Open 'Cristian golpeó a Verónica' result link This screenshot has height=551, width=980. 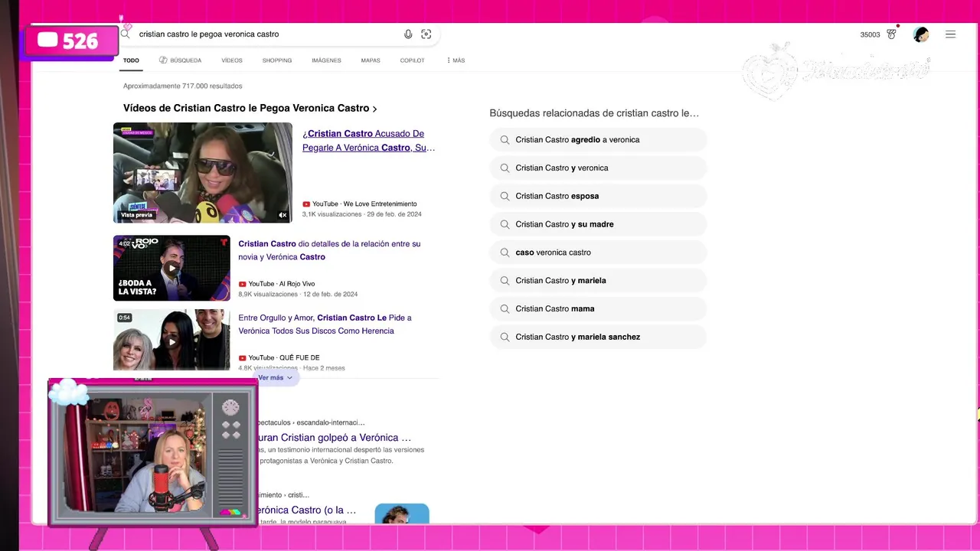pos(335,438)
